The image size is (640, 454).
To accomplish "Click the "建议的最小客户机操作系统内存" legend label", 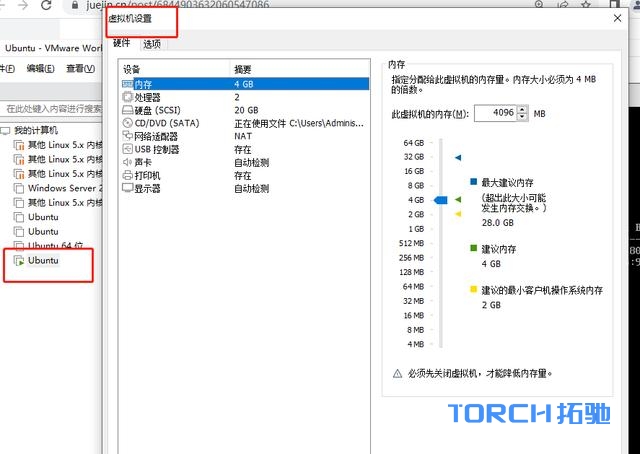I will coord(542,290).
